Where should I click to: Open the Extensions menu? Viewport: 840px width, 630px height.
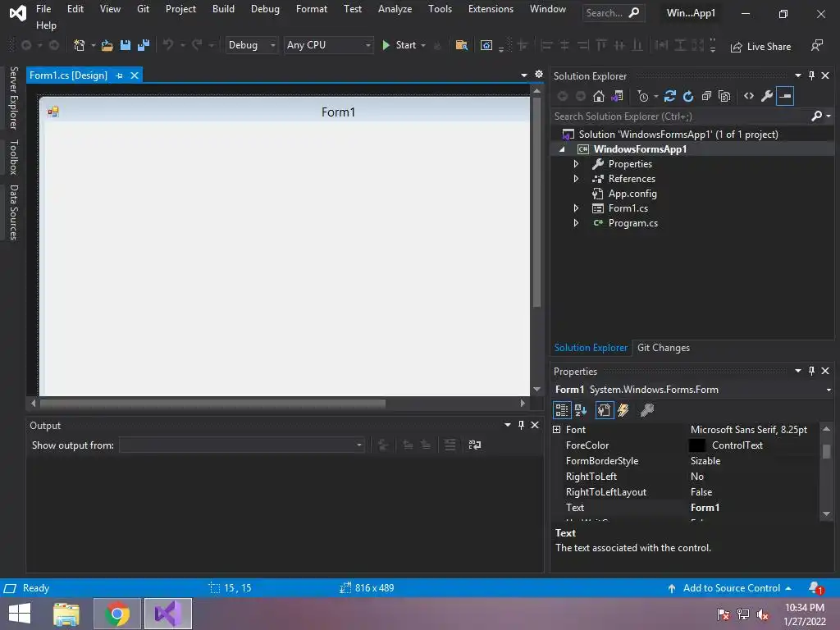pyautogui.click(x=491, y=9)
